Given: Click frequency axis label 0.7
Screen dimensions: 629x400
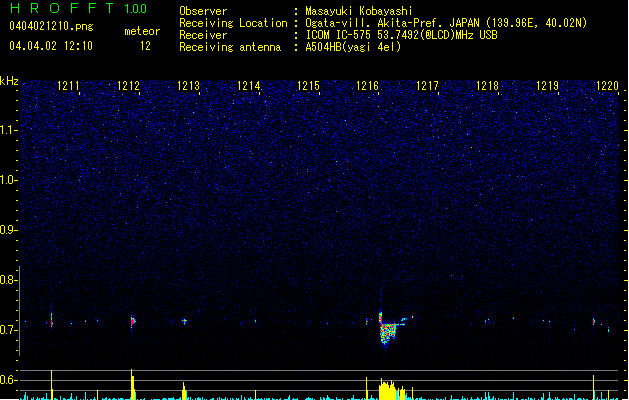Looking at the screenshot, I should click(x=9, y=330).
